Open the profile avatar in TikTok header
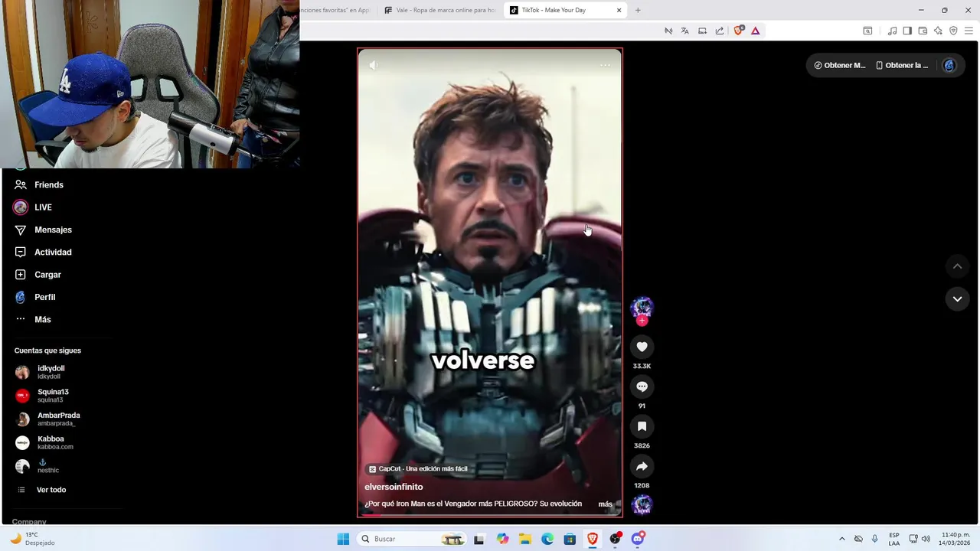Viewport: 980px width, 551px height. click(x=949, y=65)
